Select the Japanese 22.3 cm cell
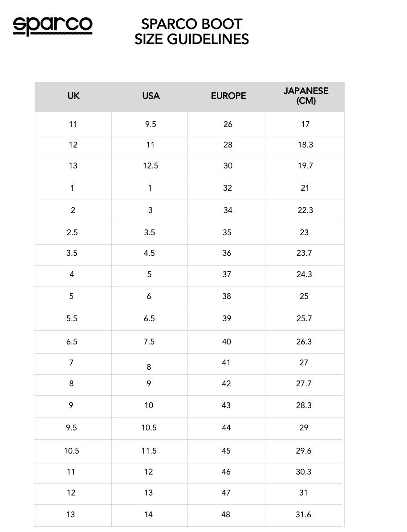 click(x=305, y=210)
